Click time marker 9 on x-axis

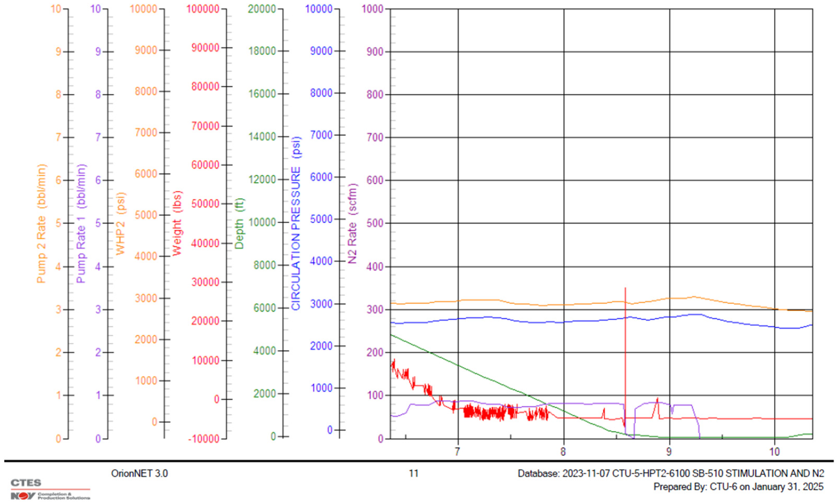click(669, 452)
